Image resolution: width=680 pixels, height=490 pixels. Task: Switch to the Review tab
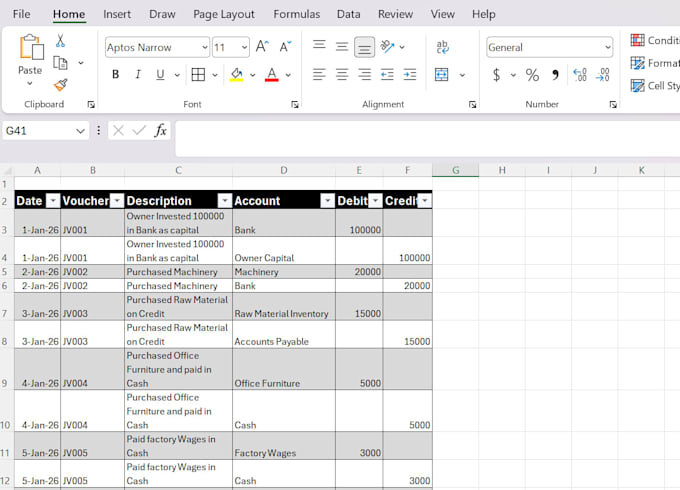pos(395,14)
